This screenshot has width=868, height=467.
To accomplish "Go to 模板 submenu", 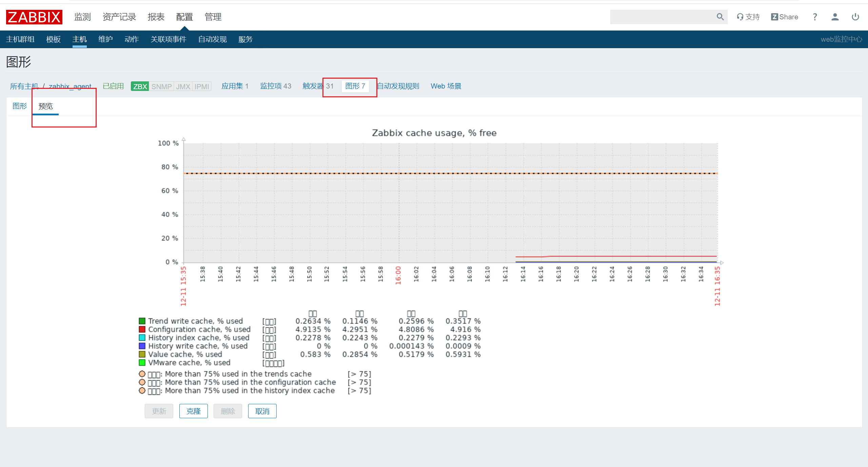I will 53,39.
